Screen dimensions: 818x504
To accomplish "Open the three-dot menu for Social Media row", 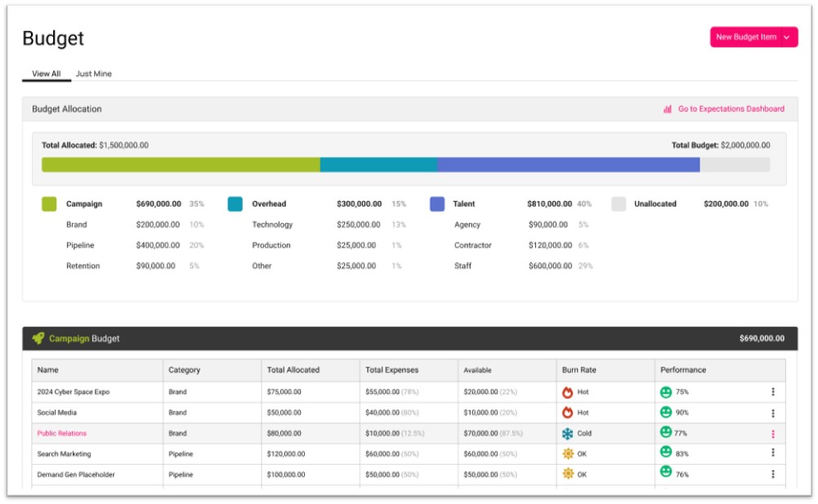I will [773, 413].
